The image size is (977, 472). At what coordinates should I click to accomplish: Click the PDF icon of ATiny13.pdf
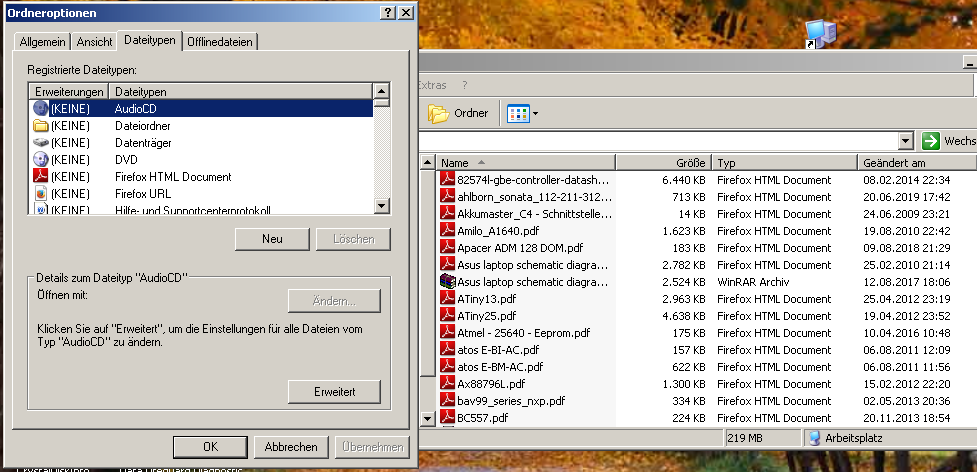click(x=447, y=298)
